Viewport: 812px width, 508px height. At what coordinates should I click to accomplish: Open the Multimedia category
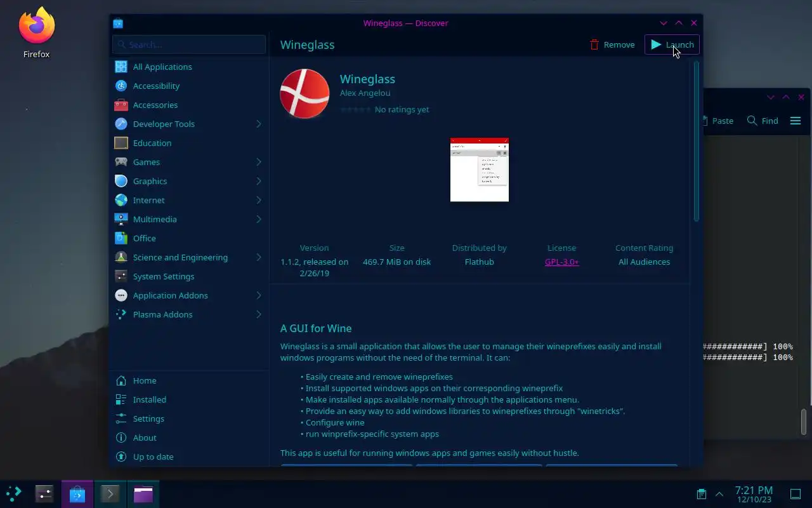189,219
